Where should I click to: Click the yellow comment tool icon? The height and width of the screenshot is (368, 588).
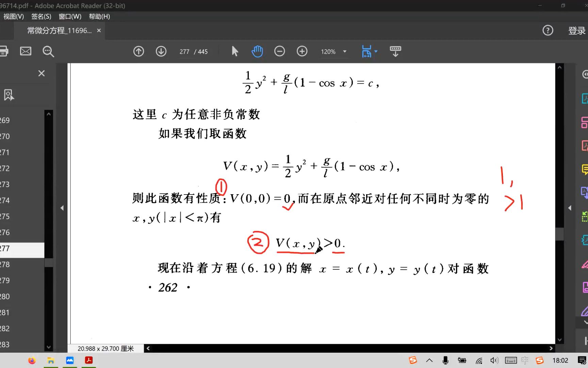tap(585, 169)
